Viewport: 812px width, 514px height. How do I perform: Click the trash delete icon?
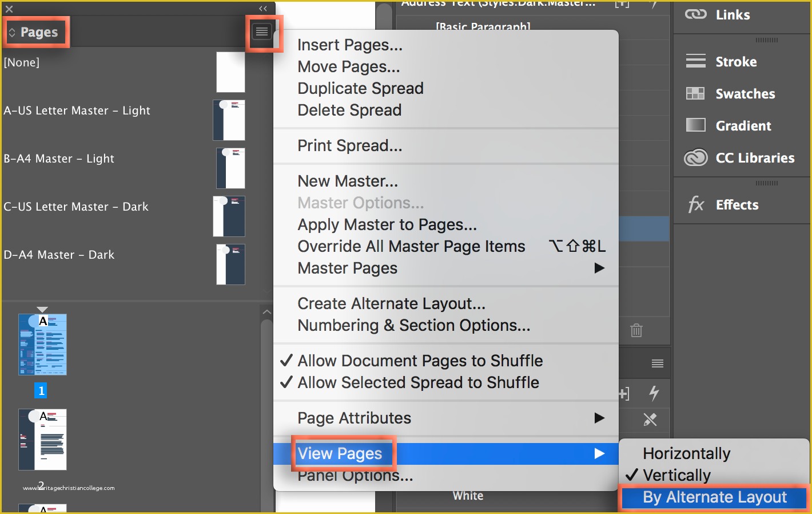point(636,330)
